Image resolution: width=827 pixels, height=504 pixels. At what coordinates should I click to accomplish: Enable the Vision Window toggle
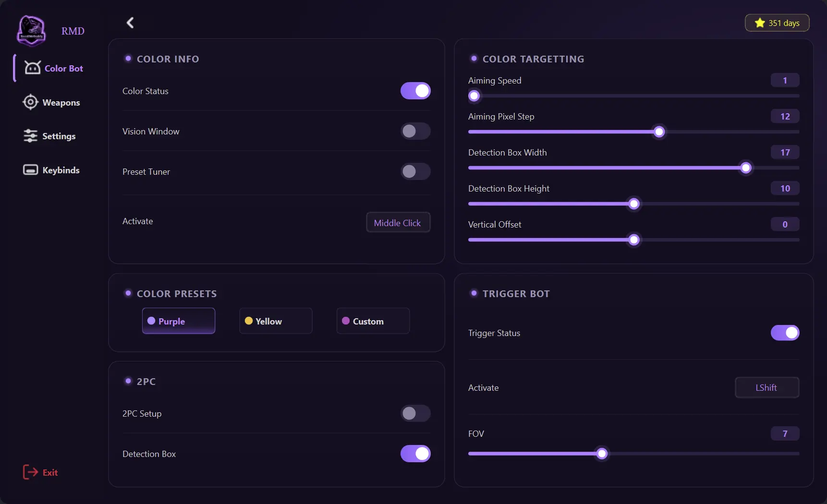pos(415,131)
